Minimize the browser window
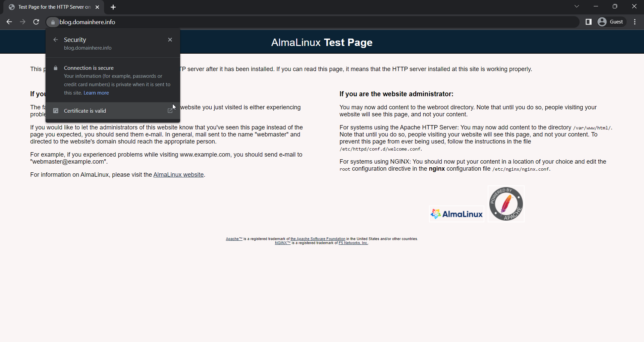This screenshot has height=342, width=644. tap(596, 6)
